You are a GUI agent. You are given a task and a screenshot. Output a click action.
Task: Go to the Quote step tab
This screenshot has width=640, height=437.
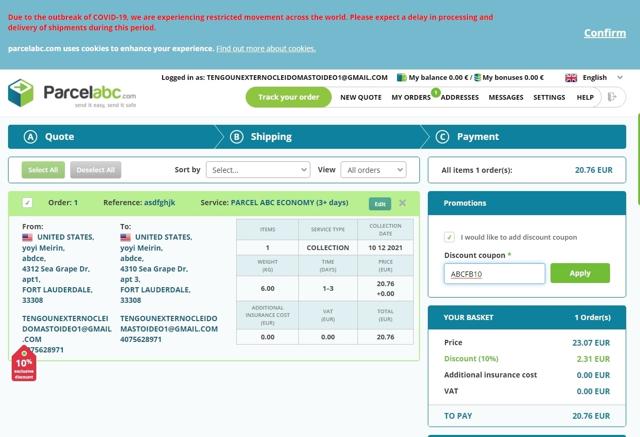[112, 137]
